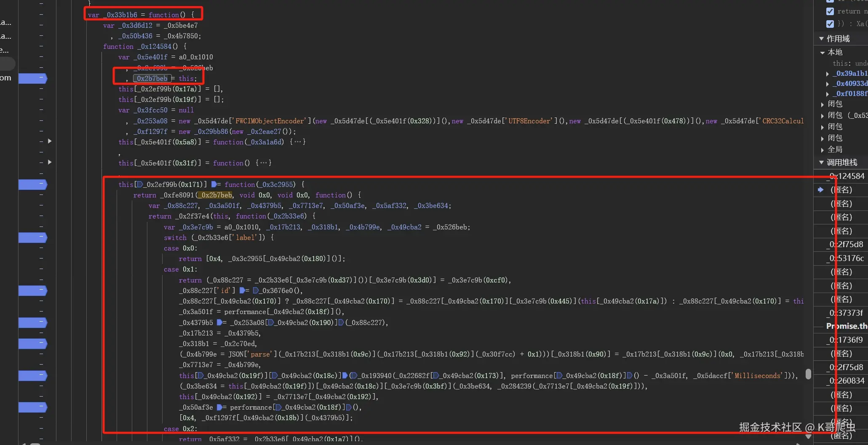Toggle gutter breakpoint on the '_0x193940(_0x22682f' line

click(32, 376)
